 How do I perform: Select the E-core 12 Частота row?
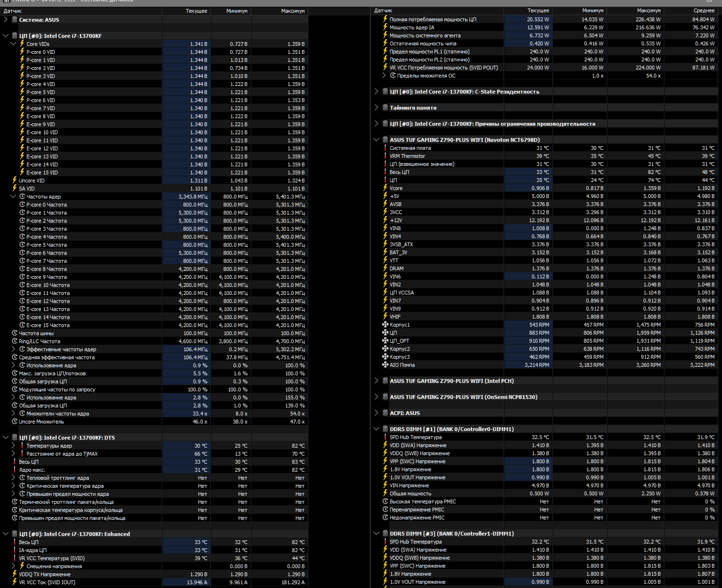(x=154, y=301)
